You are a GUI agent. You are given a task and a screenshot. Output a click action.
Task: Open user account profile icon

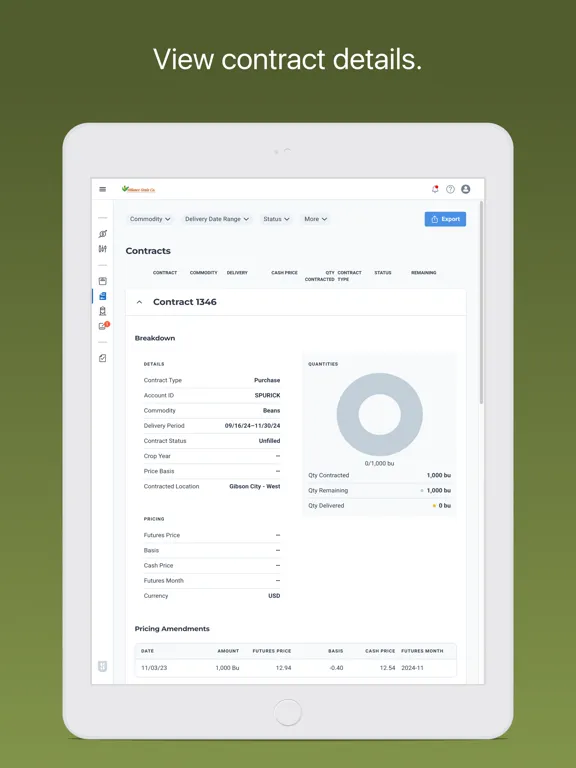tap(466, 189)
